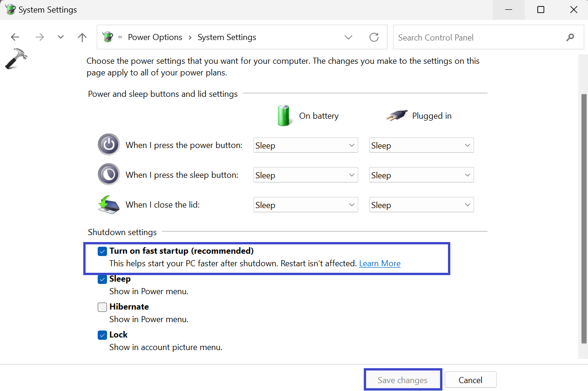Screen dimensions: 588x391
Task: Open close lid On battery dropdown
Action: coord(306,205)
